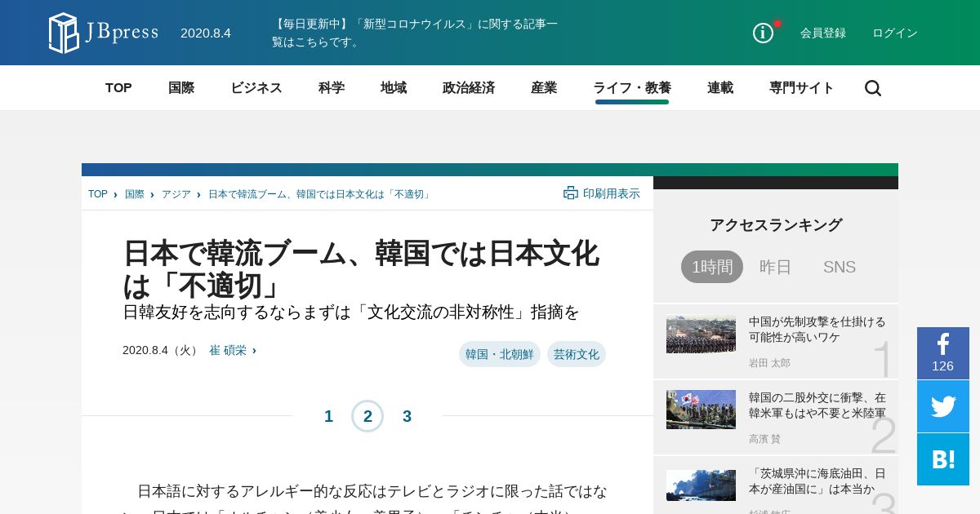
Task: Open the 地域 navigation section
Action: [394, 88]
